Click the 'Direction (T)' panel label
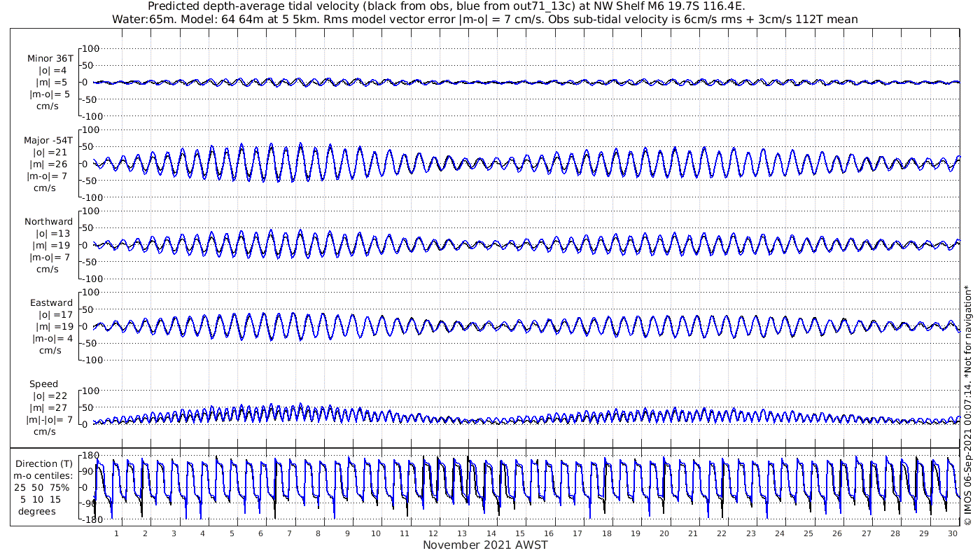 (x=43, y=463)
